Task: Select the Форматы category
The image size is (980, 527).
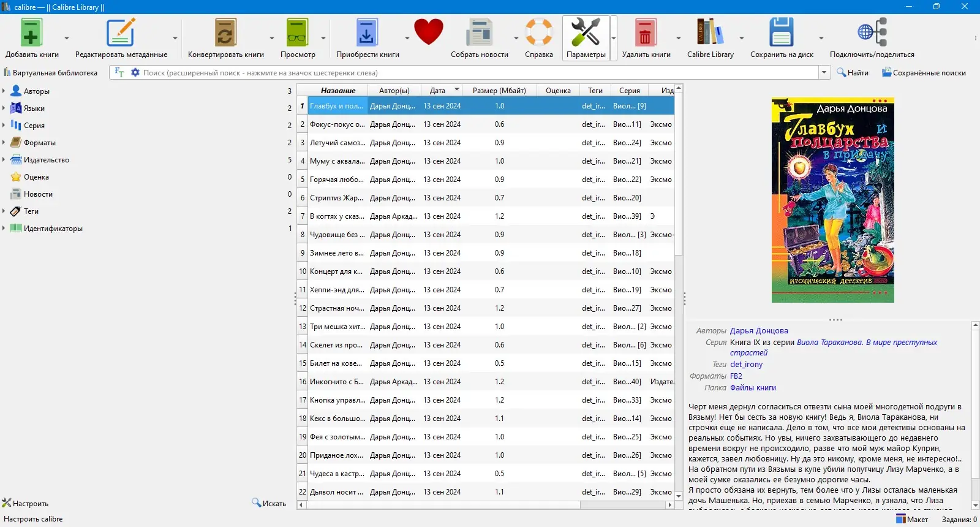Action: pyautogui.click(x=40, y=143)
